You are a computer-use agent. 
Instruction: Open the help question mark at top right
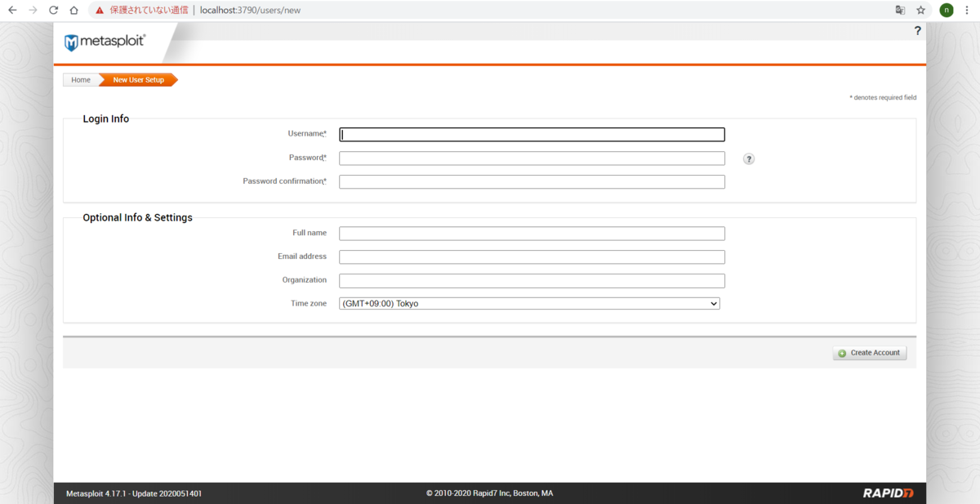point(917,31)
